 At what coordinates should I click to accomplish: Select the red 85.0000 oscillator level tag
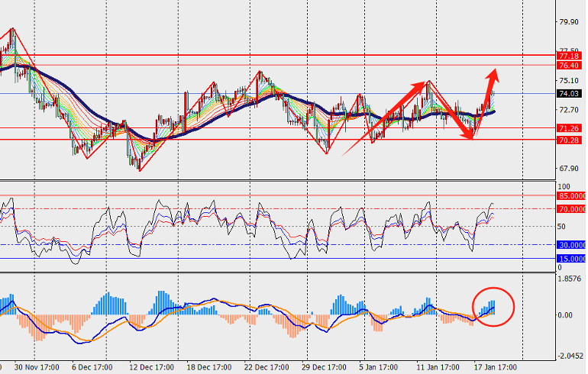click(571, 196)
